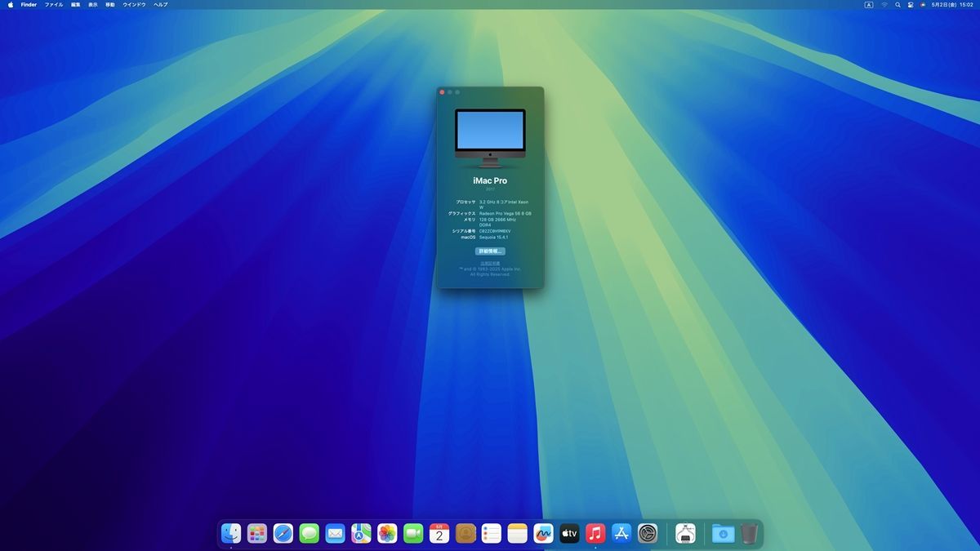
Task: Select the serial number value C02ZC0H9HX
Action: point(495,231)
